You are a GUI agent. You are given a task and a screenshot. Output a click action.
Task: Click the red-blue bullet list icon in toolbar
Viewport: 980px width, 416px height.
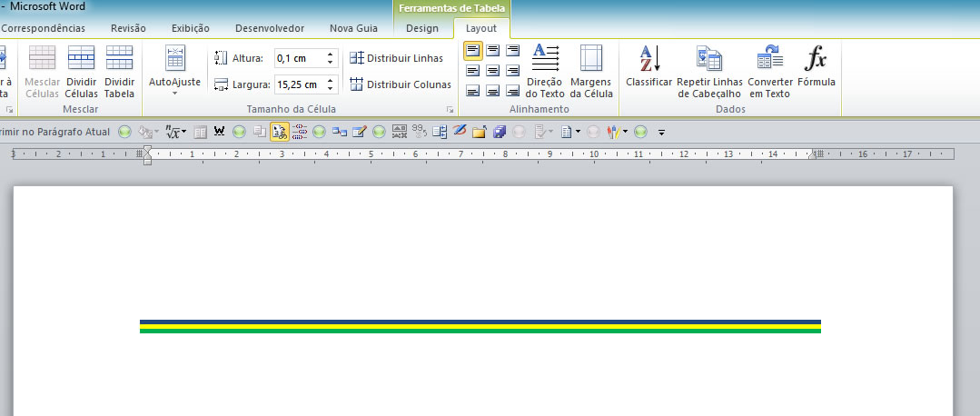(300, 132)
